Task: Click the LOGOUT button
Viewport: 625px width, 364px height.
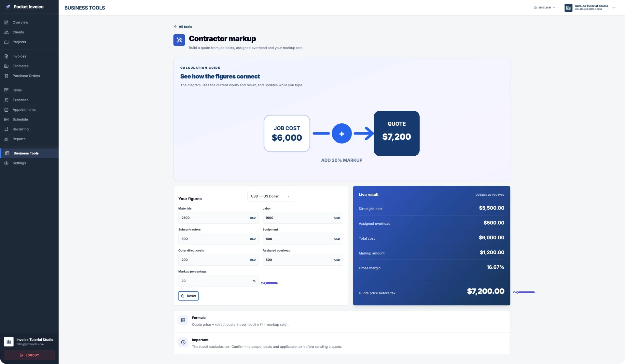Action: click(29, 355)
